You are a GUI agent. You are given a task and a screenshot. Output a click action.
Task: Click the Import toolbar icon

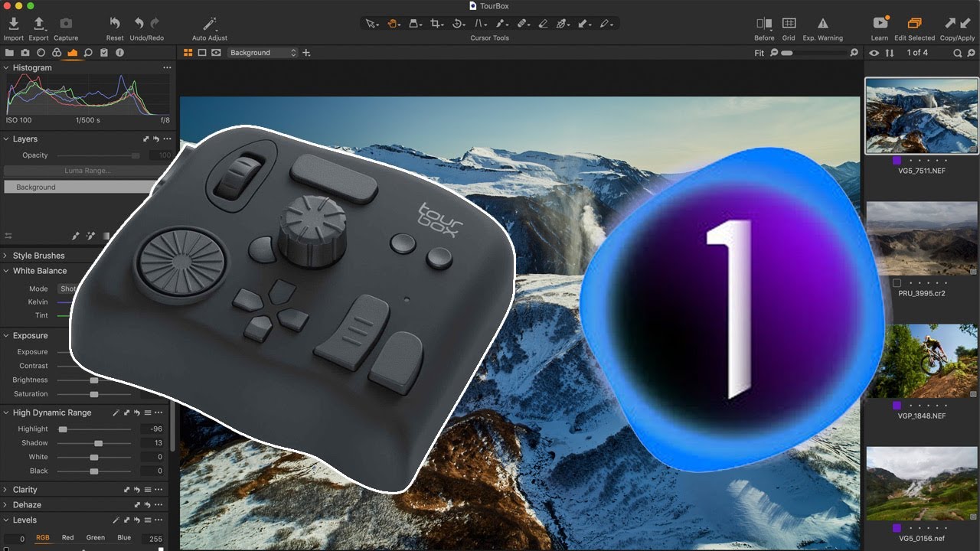(x=13, y=24)
